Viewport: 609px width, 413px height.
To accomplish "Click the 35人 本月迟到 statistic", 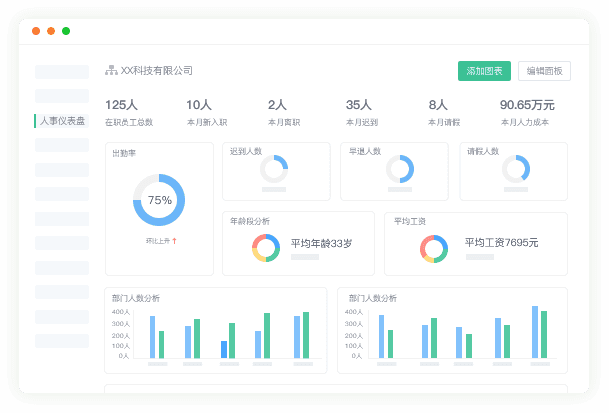I will click(362, 113).
